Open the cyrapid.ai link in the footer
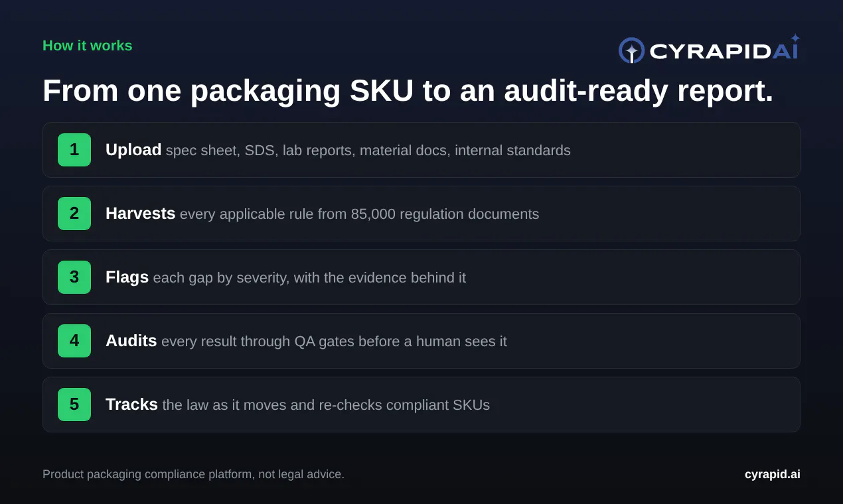Viewport: 843px width, 504px height. click(772, 474)
